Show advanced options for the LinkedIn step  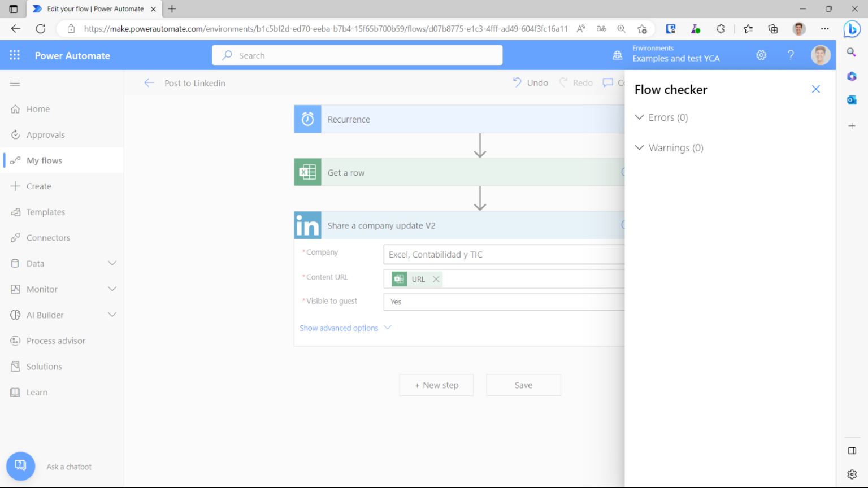tap(345, 328)
